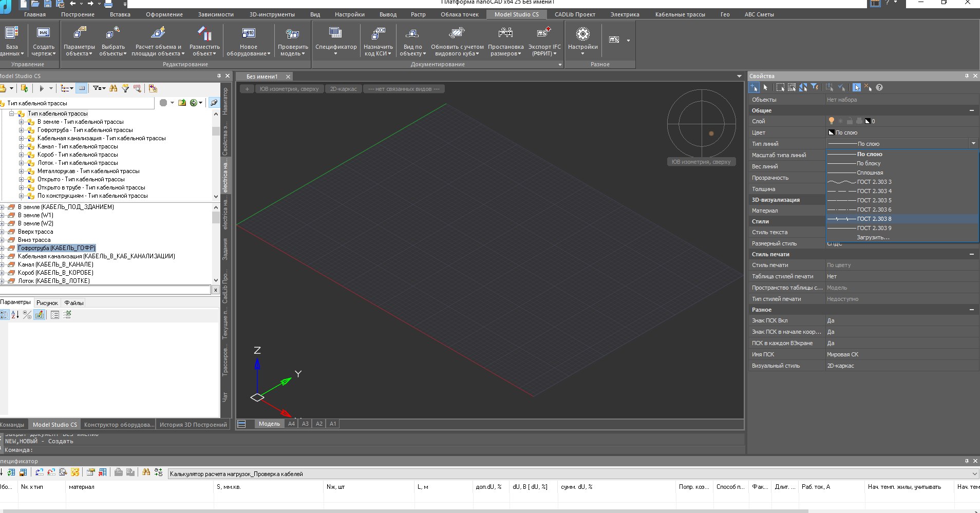Click the Цвет По слою color swatch
Viewport: 980px width, 513px height.
[831, 132]
